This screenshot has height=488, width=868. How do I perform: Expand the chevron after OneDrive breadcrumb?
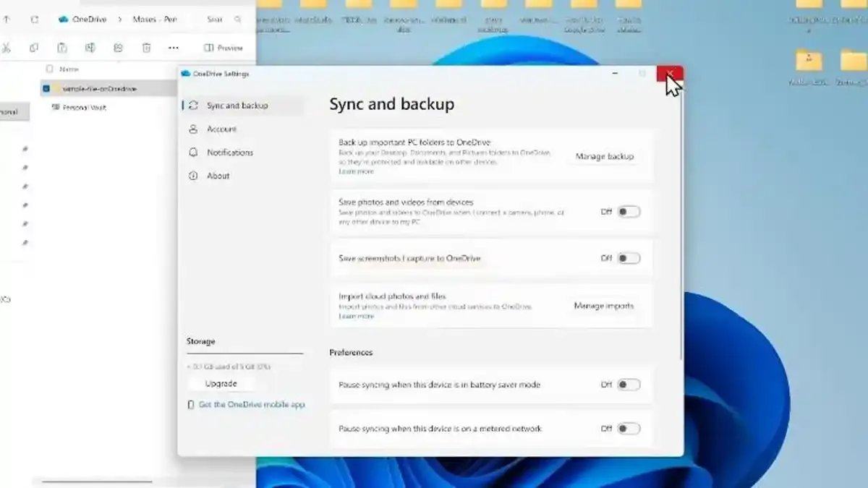pos(120,20)
